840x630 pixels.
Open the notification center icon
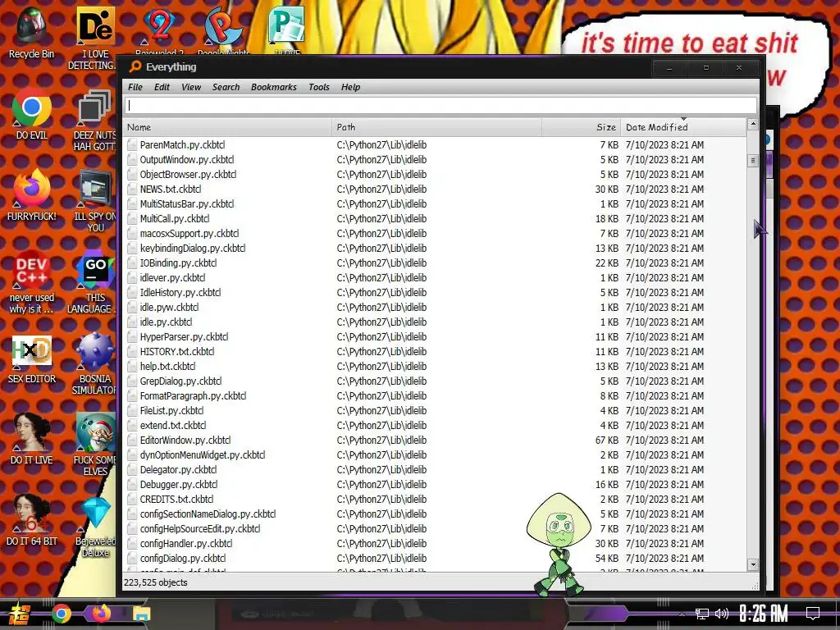point(813,614)
